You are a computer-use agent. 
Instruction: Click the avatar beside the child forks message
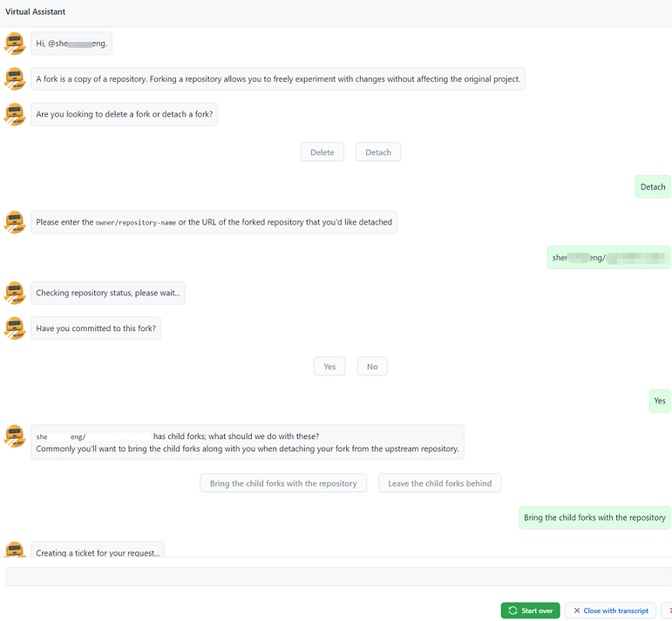(x=14, y=435)
